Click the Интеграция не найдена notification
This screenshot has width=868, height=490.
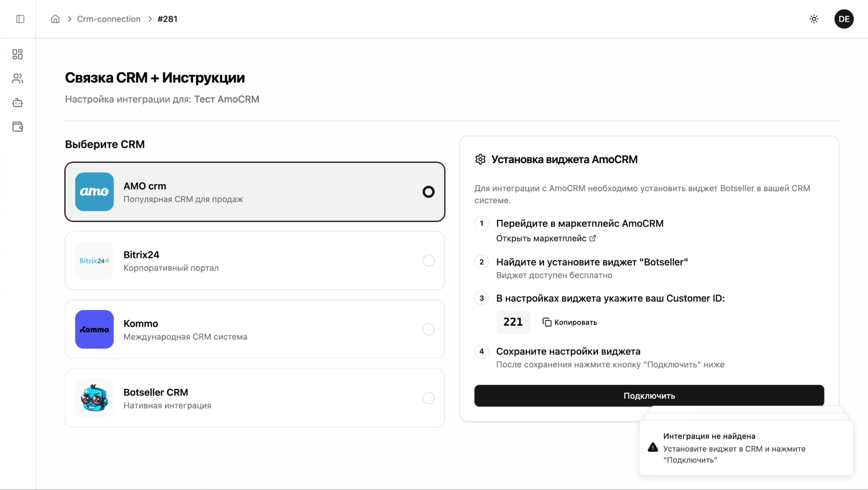[x=746, y=448]
